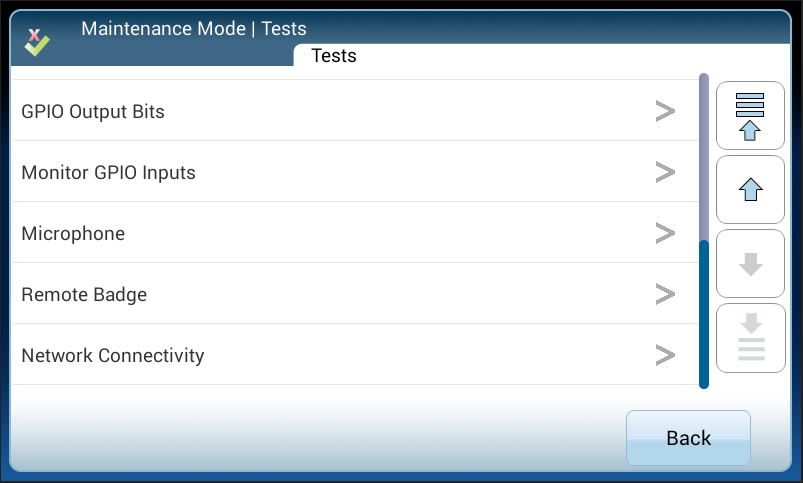
Task: Click the upper scrollbar track area
Action: 704,155
